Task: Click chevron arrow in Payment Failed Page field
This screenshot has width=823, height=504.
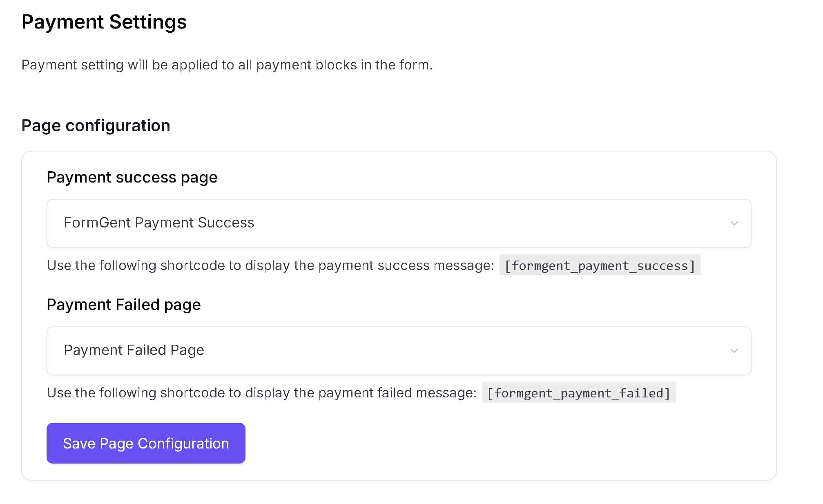Action: (x=734, y=351)
